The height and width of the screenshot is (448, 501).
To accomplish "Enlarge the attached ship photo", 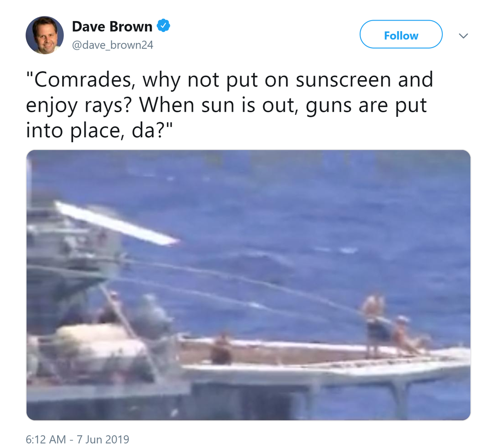I will pos(248,285).
